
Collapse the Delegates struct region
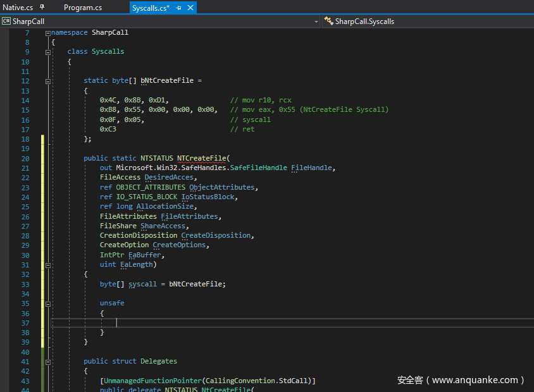(48, 362)
